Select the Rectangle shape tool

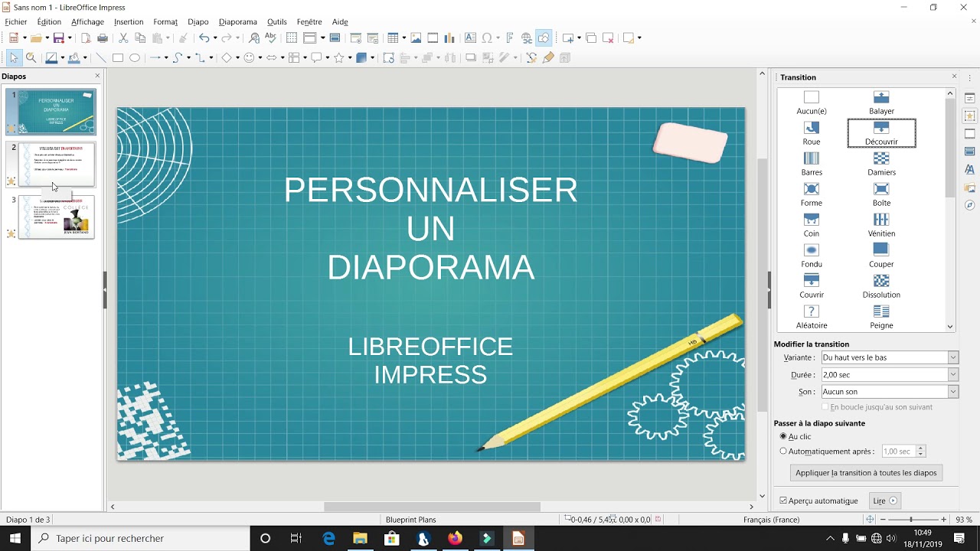point(118,57)
